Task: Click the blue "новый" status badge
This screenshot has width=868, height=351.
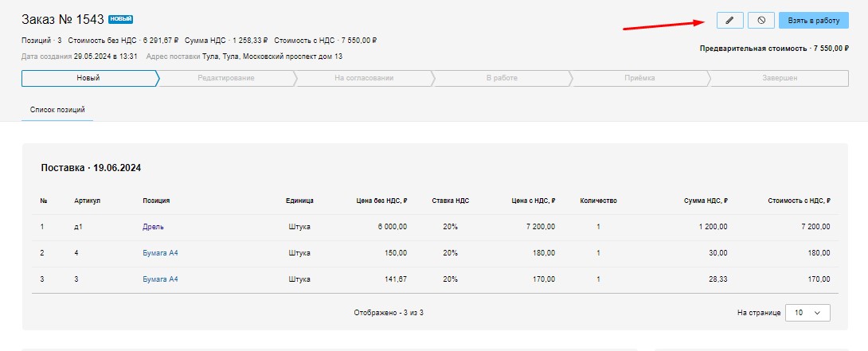Action: (x=120, y=18)
